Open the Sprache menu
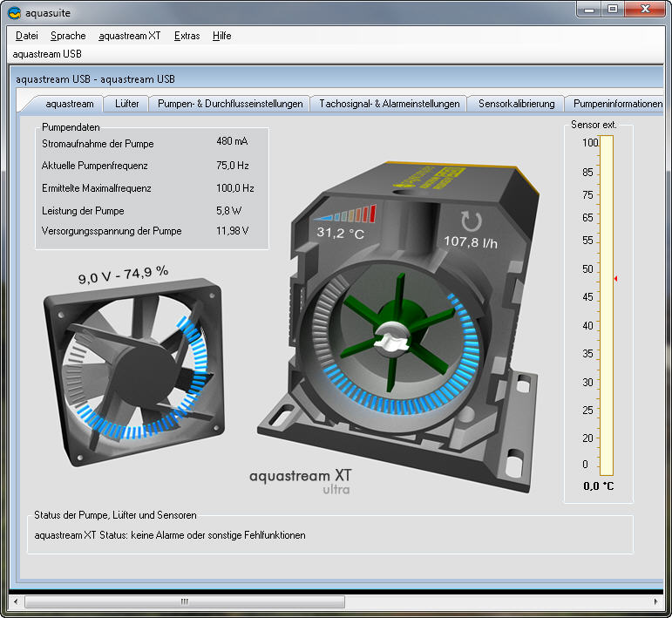 [x=68, y=36]
